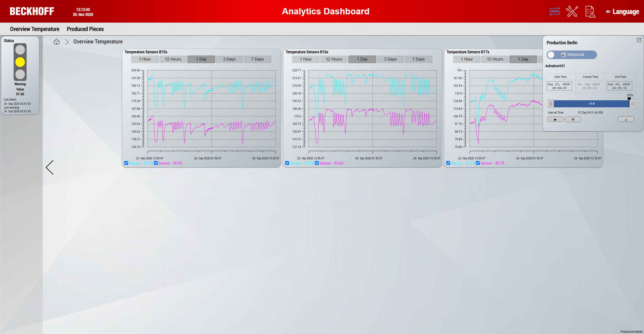Image resolution: width=644 pixels, height=334 pixels.
Task: Open the document warning log icon
Action: pos(590,12)
